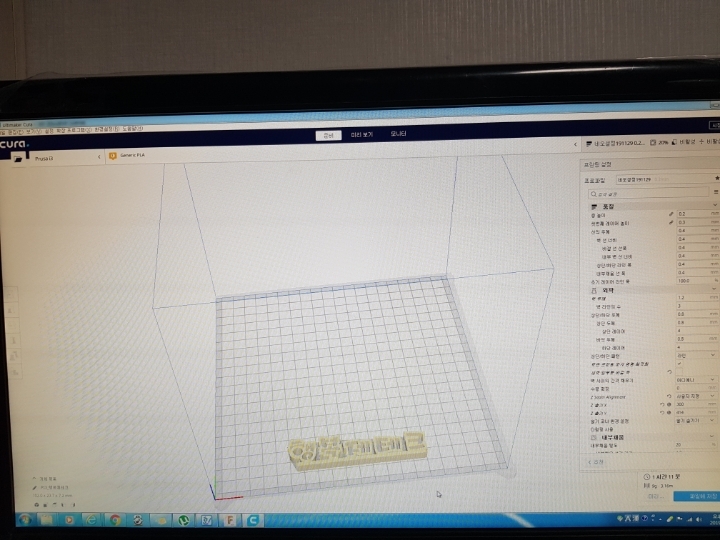Image resolution: width=720 pixels, height=540 pixels.
Task: Open the Generic PLA material selector
Action: (x=133, y=156)
